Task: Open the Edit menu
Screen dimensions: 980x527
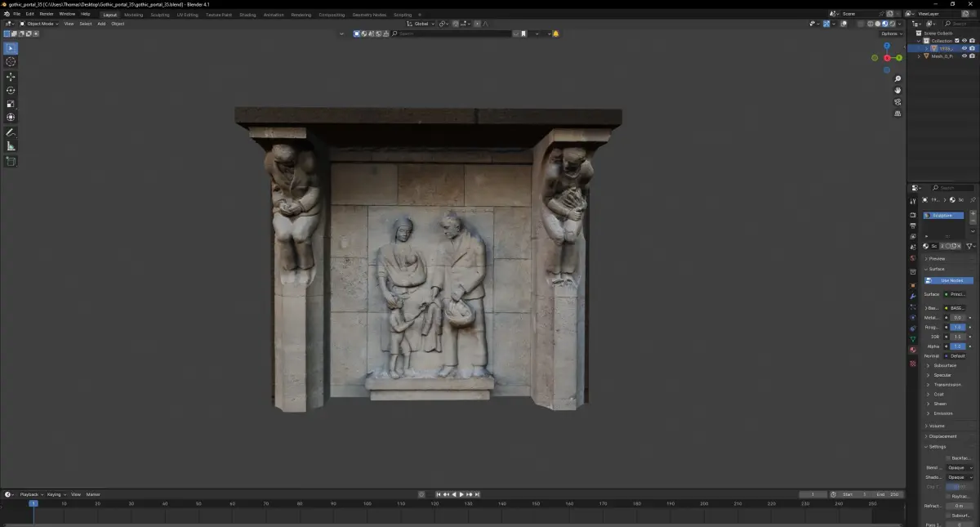Action: click(x=29, y=14)
